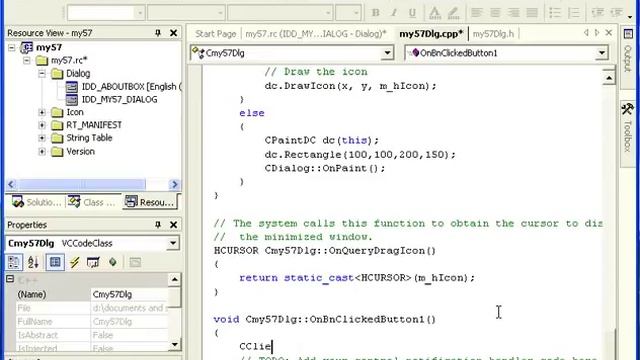Center text with the toolbar icon
Viewport: 640px width, 360px height.
coord(495,13)
